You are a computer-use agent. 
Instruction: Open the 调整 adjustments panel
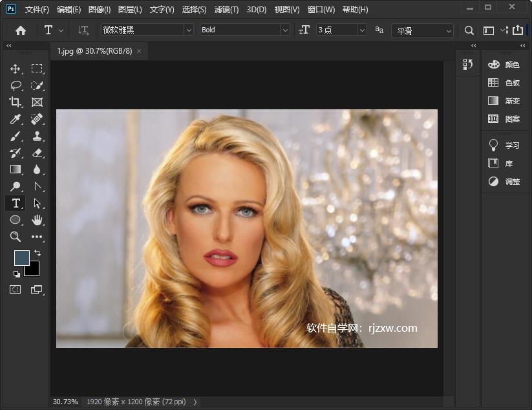pyautogui.click(x=504, y=182)
